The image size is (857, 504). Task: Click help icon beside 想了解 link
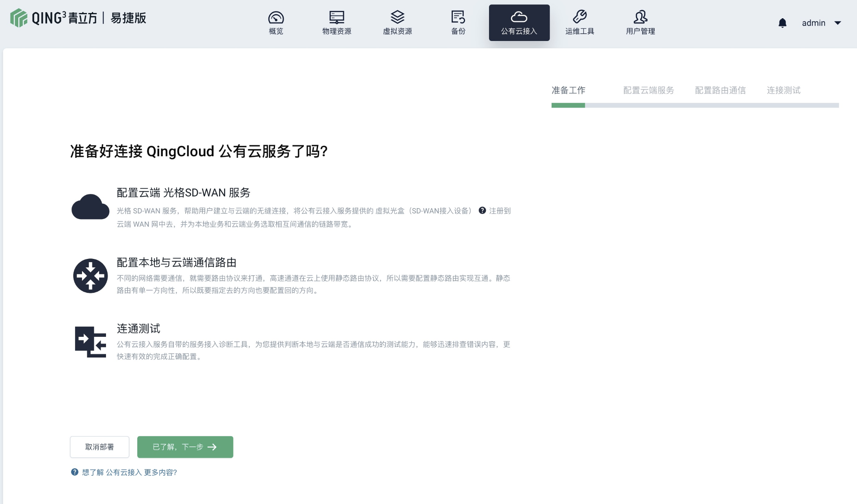click(x=75, y=472)
